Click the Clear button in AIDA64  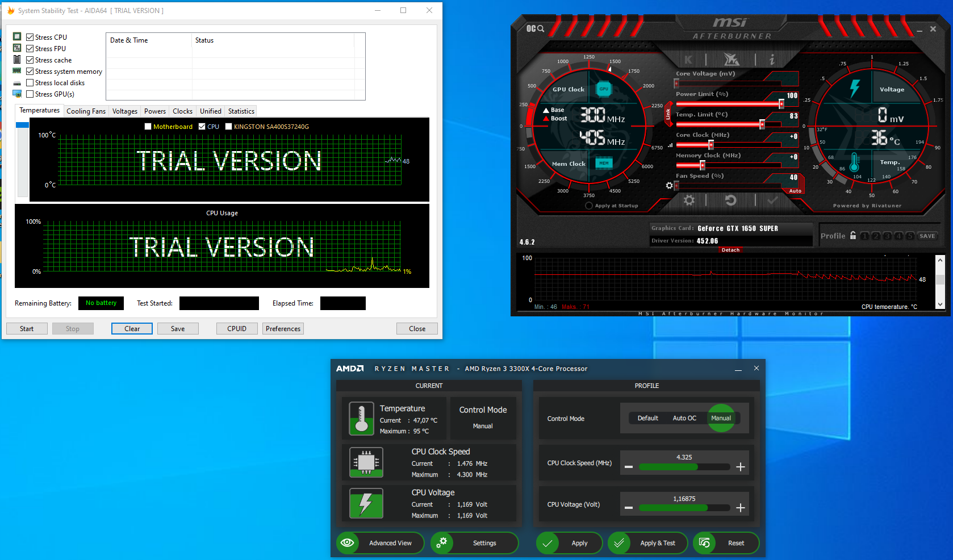[132, 329]
